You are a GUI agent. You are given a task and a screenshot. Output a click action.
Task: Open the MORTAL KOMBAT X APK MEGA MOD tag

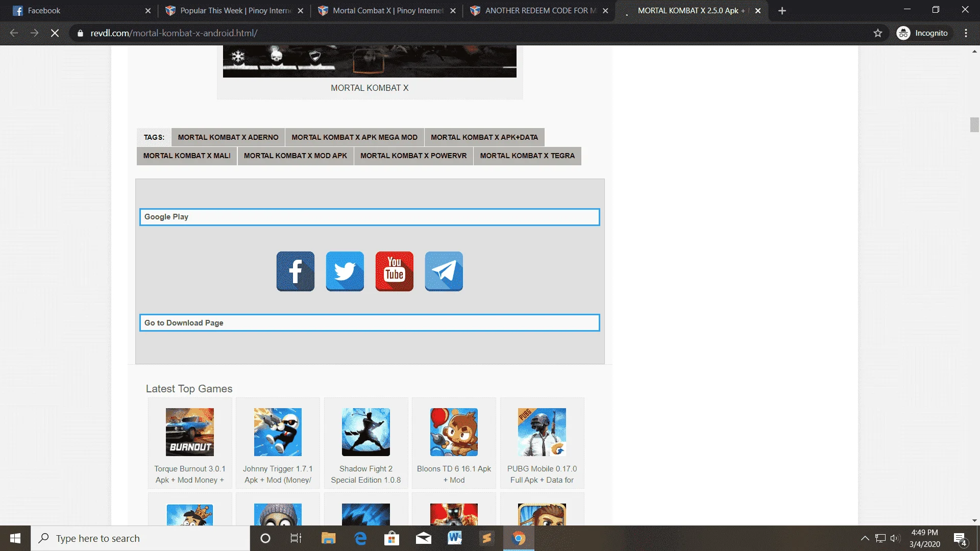[354, 137]
